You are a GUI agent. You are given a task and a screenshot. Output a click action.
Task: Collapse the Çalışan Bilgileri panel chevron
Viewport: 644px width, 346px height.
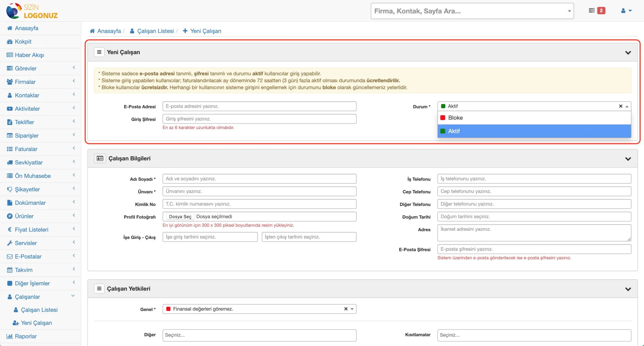628,159
